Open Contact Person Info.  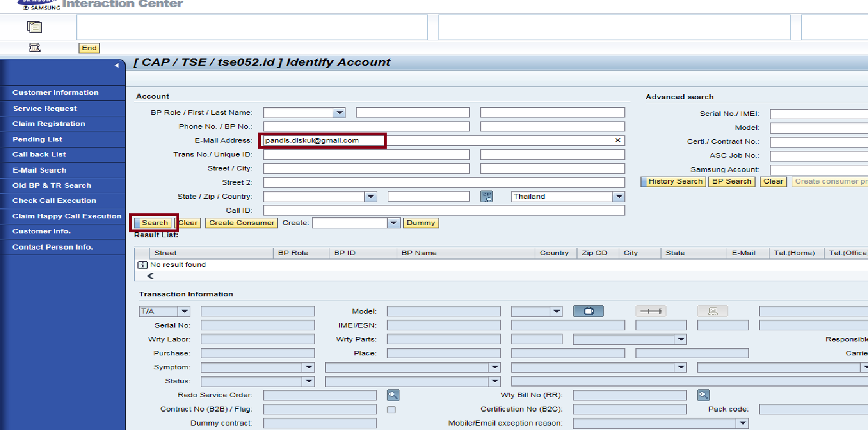click(x=53, y=247)
